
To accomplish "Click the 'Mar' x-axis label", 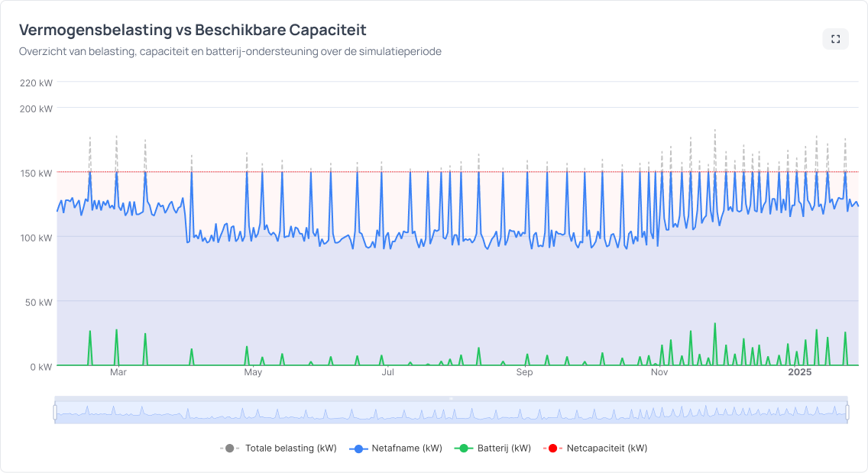I will (x=118, y=372).
